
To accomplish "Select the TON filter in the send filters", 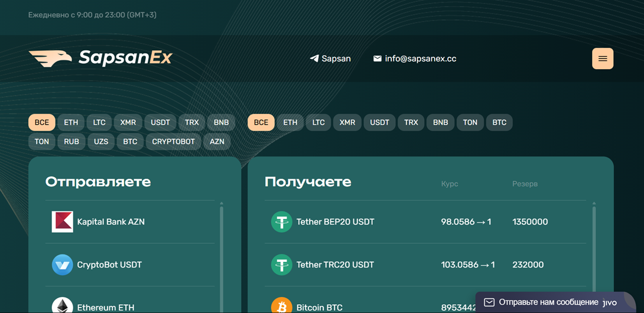I will [x=42, y=142].
